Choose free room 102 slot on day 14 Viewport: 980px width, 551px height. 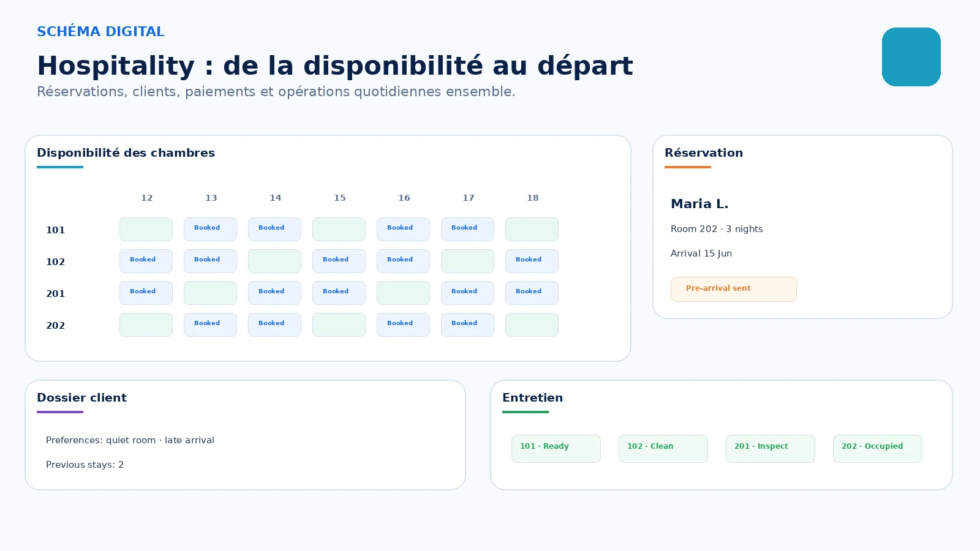click(274, 261)
